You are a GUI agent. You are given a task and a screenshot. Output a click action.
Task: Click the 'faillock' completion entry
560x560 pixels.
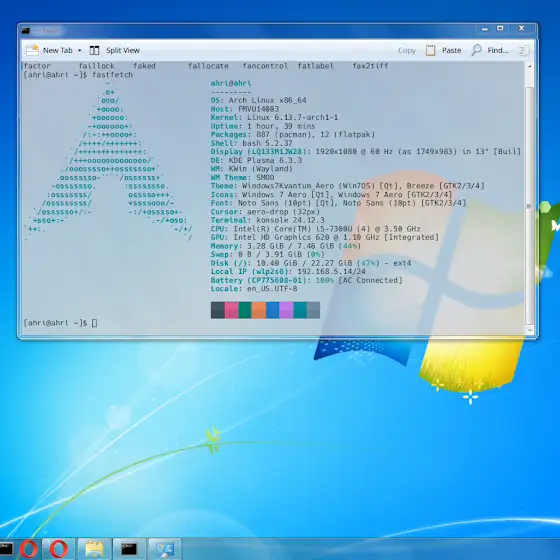[x=96, y=66]
